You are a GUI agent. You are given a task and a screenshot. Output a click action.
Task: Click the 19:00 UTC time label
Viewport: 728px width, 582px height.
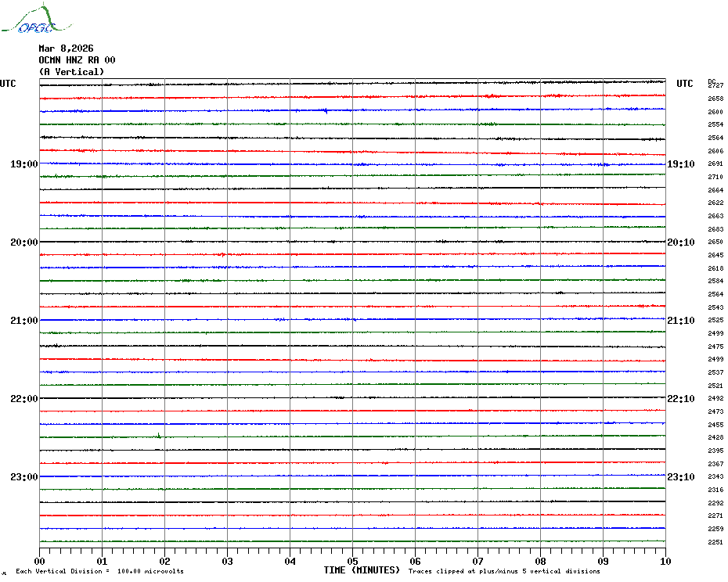(x=24, y=164)
